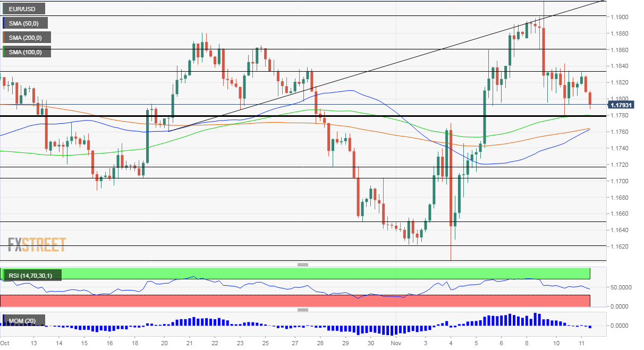Click the 1.1700 price axis label
The image size is (644, 350).
pyautogui.click(x=620, y=181)
